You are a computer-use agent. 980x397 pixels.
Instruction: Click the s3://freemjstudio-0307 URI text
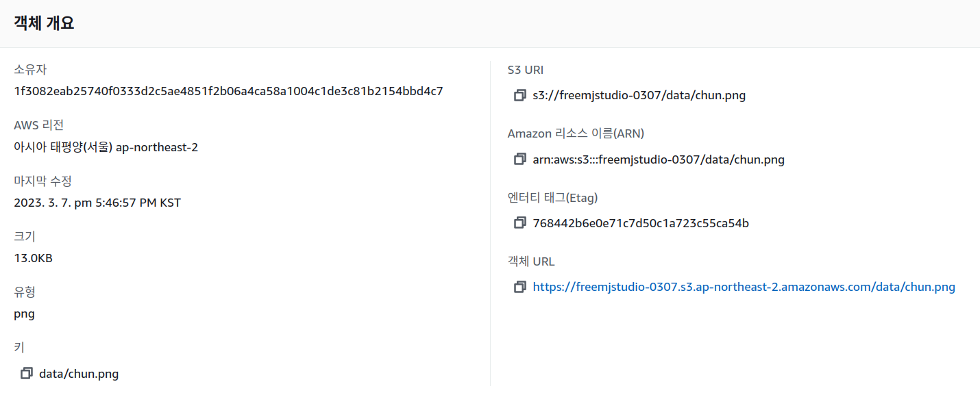[x=639, y=96]
